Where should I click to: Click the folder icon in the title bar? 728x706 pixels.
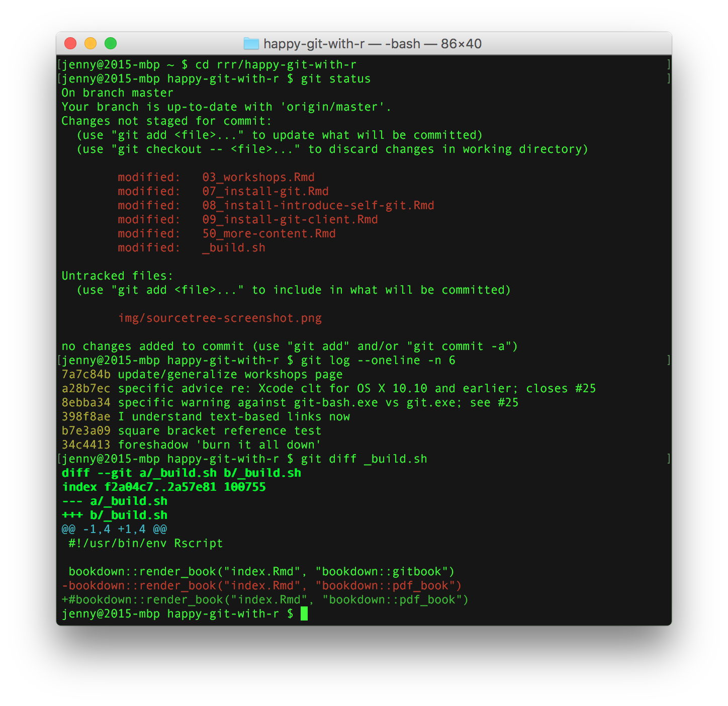pos(250,44)
